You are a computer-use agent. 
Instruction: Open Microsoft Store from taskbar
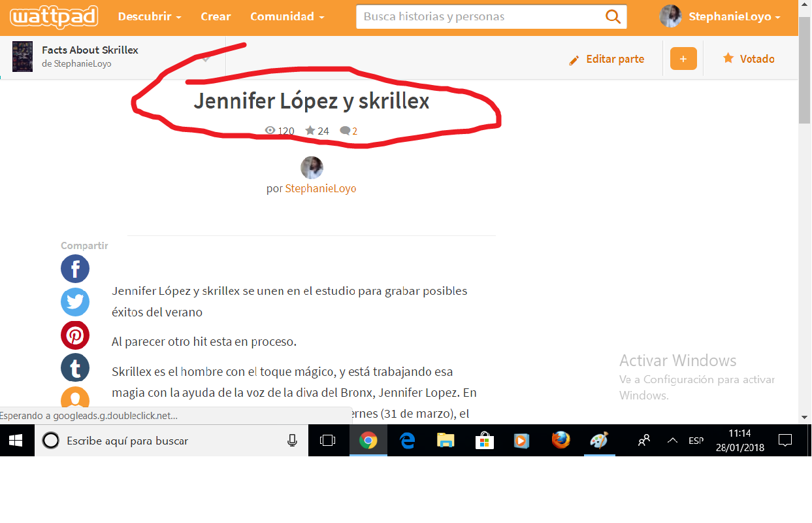[x=484, y=441]
